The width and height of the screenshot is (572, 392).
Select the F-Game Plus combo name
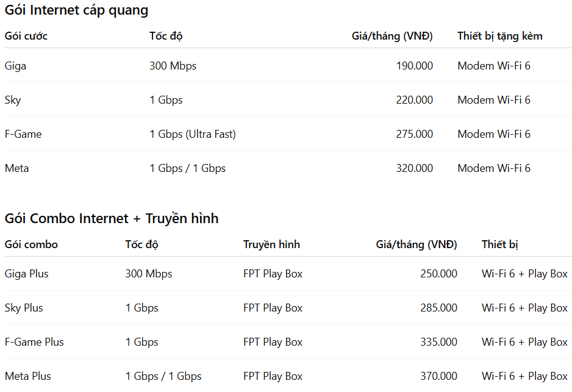[34, 342]
